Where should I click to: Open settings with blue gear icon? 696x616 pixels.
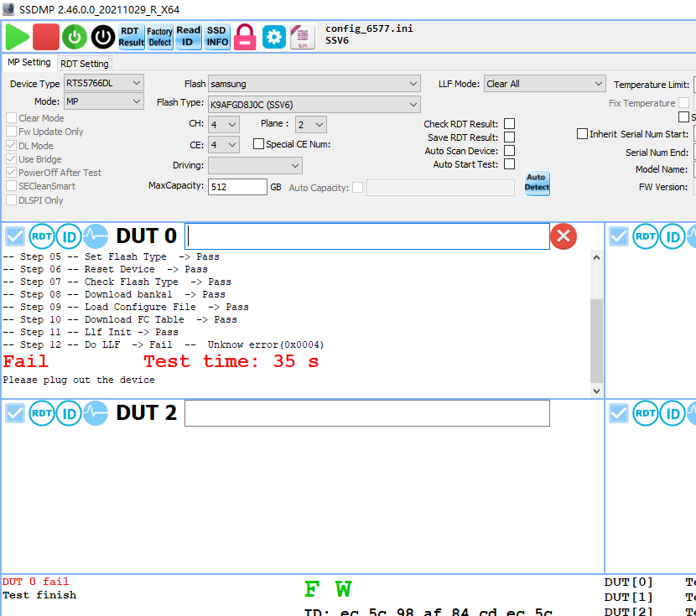coord(274,37)
